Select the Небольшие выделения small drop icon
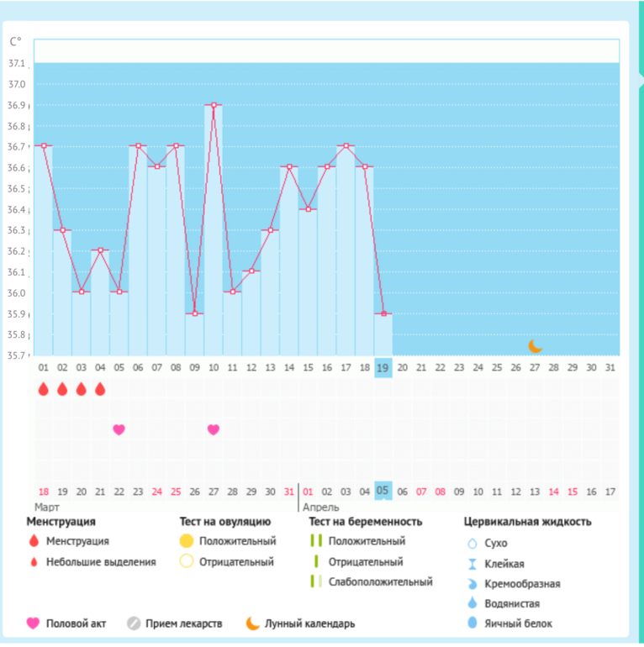Screen dimensions: 644x647 pos(34,562)
